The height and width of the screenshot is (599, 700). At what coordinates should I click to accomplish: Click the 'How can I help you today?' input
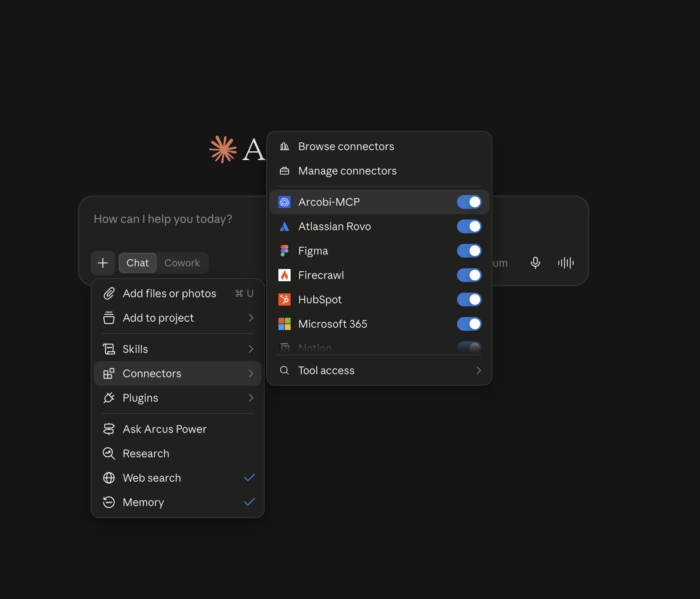point(163,219)
